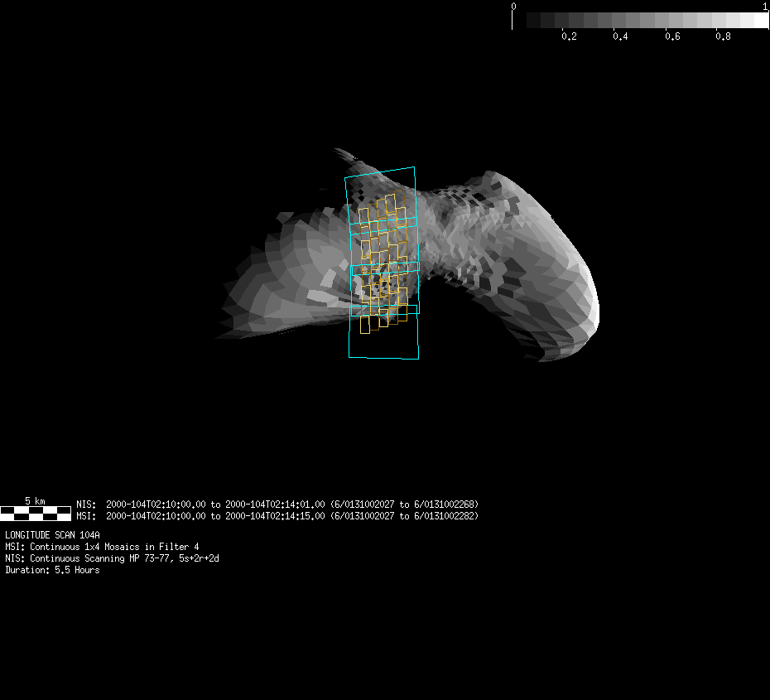The width and height of the screenshot is (770, 700).
Task: Click the NIS time range line starting 2000-104T02:10:00.00
Action: [x=277, y=504]
